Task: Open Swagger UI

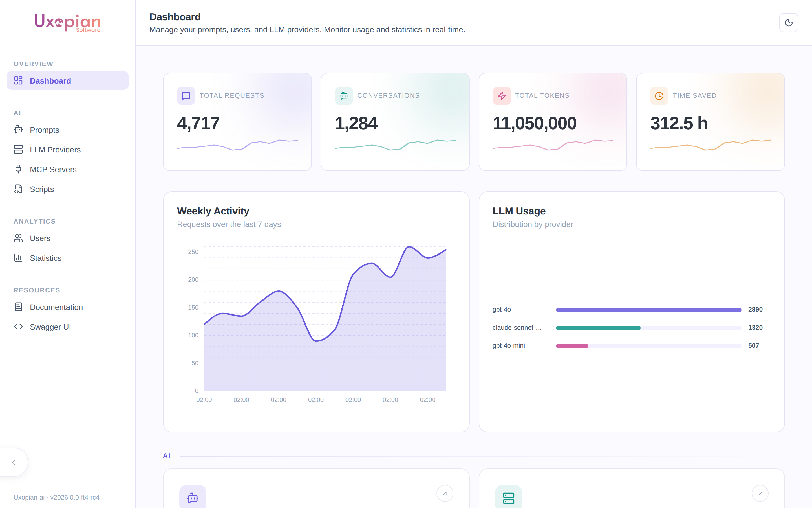Action: (x=67, y=327)
